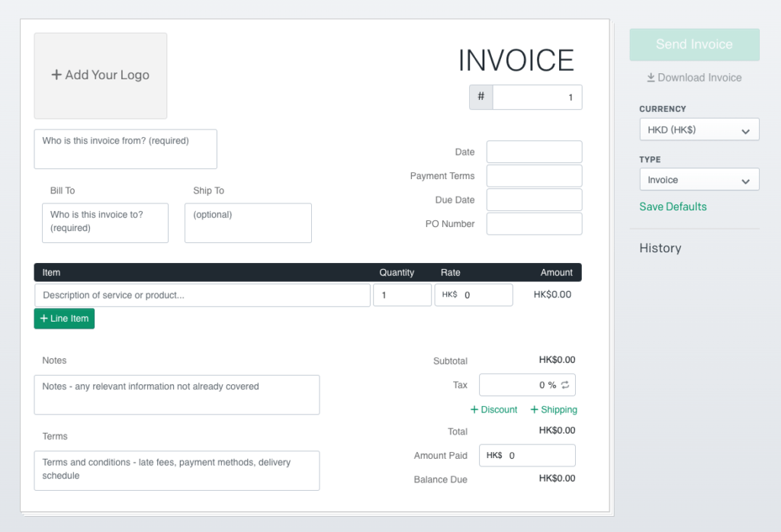Screen dimensions: 781x532
Task: Click the Notes text area
Action: coord(177,395)
